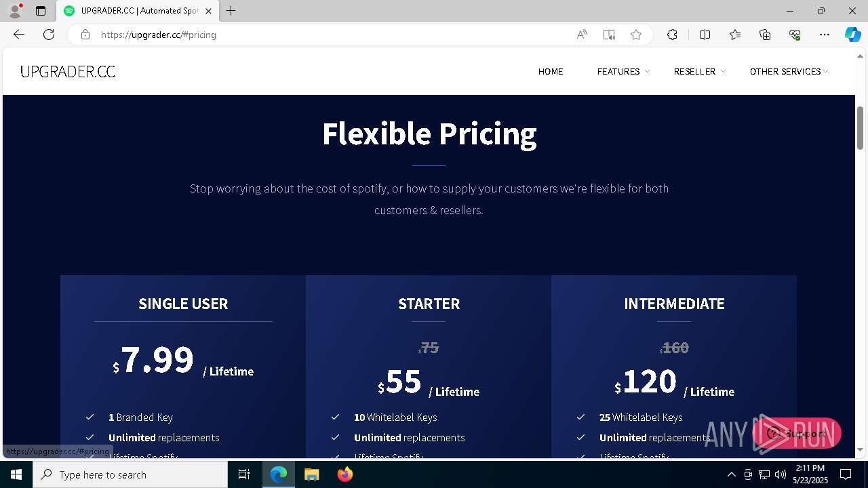Open Browser essentials icon
868x488 pixels.
[x=795, y=35]
